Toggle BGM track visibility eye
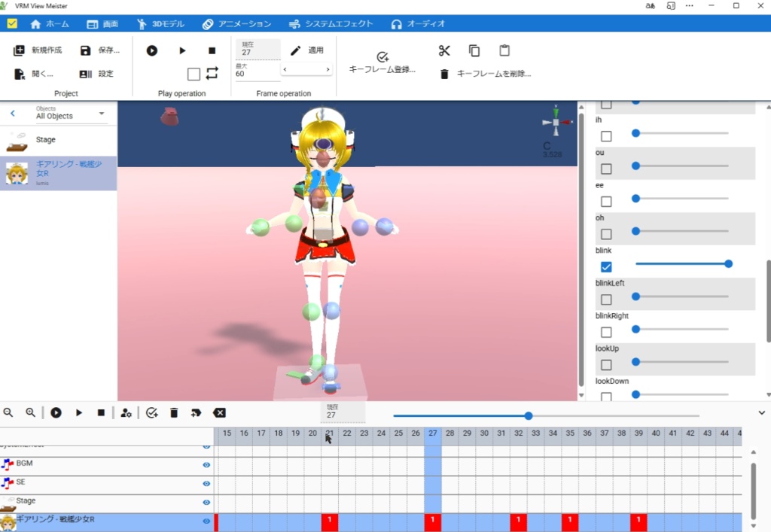The height and width of the screenshot is (532, 771). tap(206, 465)
